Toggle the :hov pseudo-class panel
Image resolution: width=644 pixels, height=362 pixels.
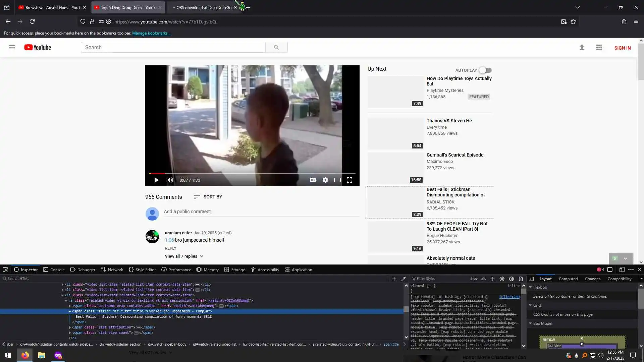pos(474,279)
